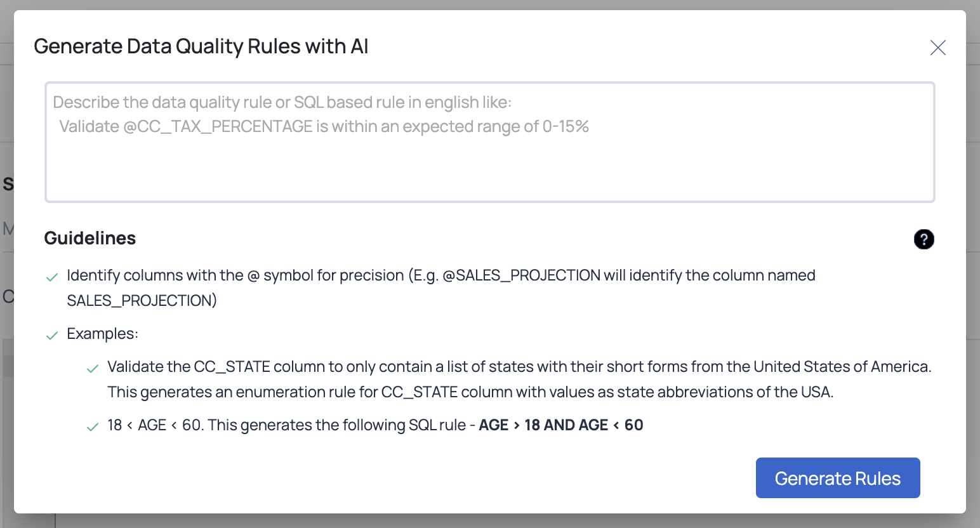Click the checkmark beside the AGE example
Screen dimensions: 980x528
93,427
